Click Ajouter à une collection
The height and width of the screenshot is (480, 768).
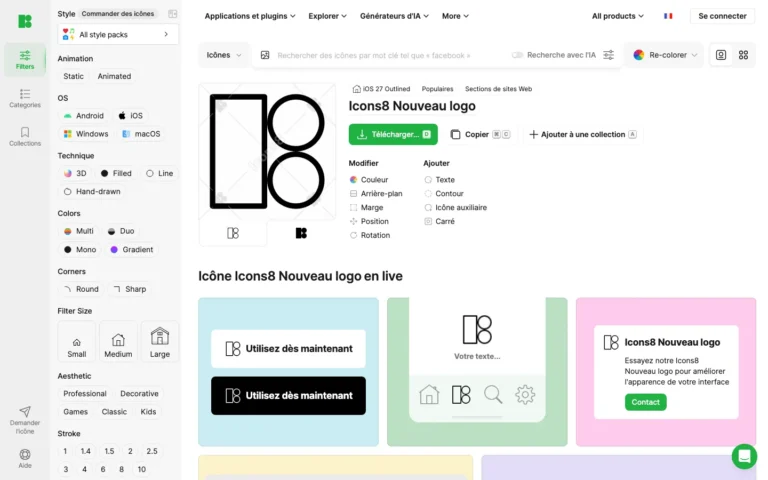tap(583, 134)
